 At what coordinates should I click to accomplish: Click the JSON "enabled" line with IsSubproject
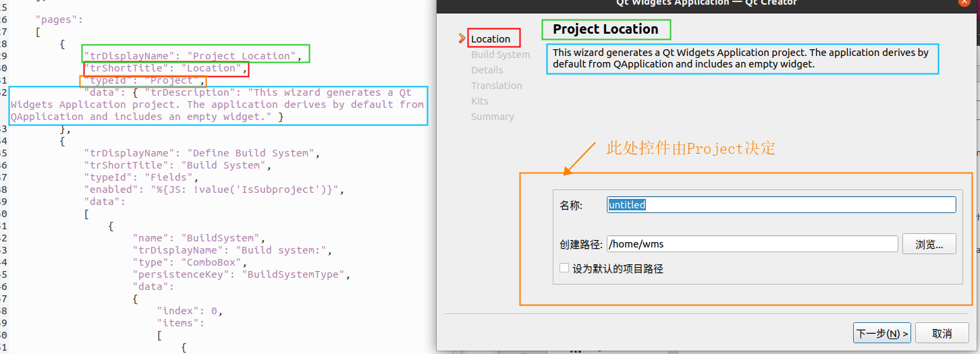[214, 189]
